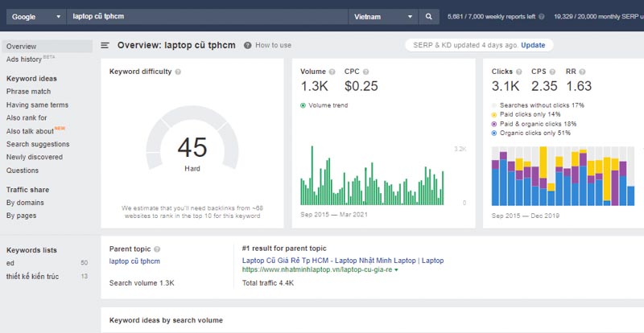Toggle Organic clicks only legend item

(494, 133)
